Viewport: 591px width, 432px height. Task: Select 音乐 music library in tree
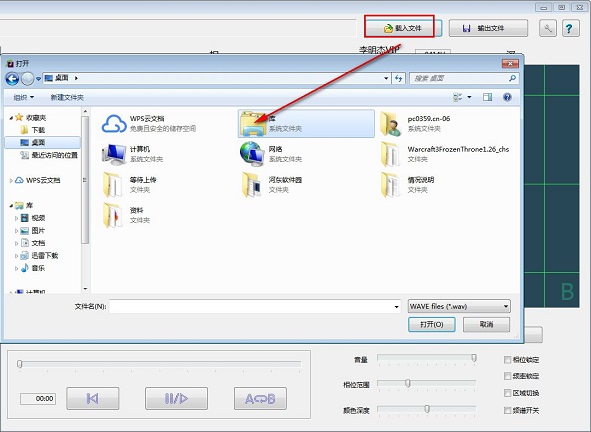click(33, 268)
